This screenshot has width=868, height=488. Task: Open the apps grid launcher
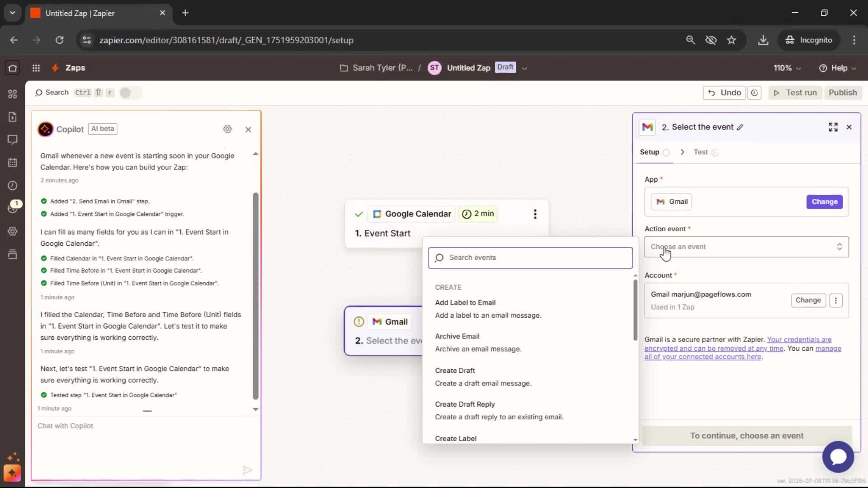36,68
